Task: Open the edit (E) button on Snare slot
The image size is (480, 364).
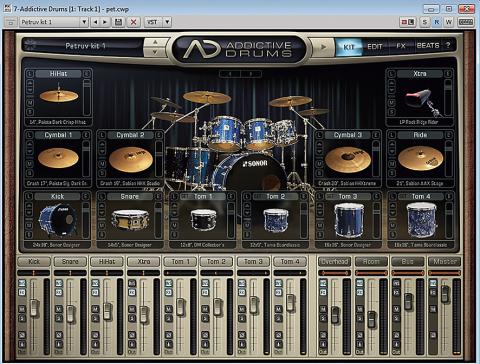Action: point(159,197)
